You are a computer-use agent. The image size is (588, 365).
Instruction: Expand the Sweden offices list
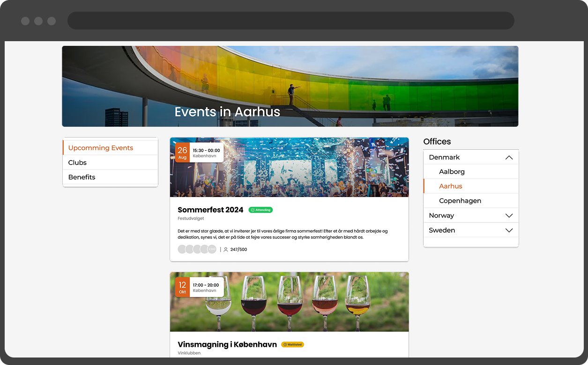click(x=509, y=230)
